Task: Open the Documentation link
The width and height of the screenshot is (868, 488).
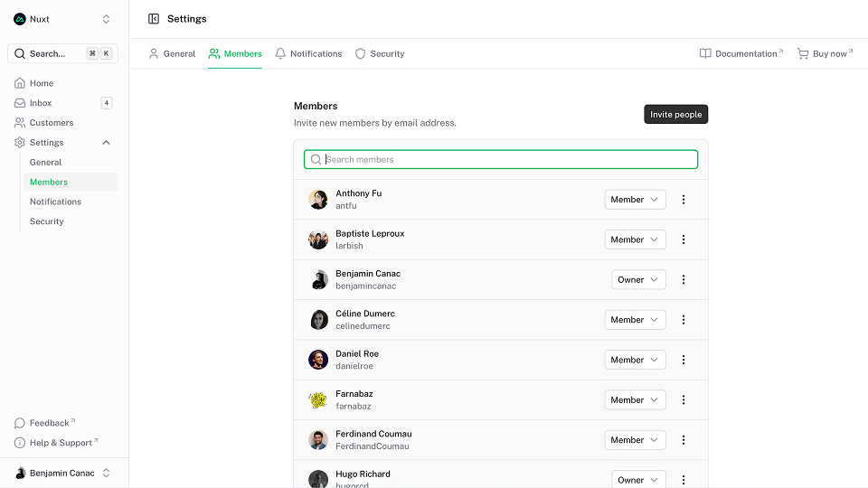Action: (x=741, y=54)
